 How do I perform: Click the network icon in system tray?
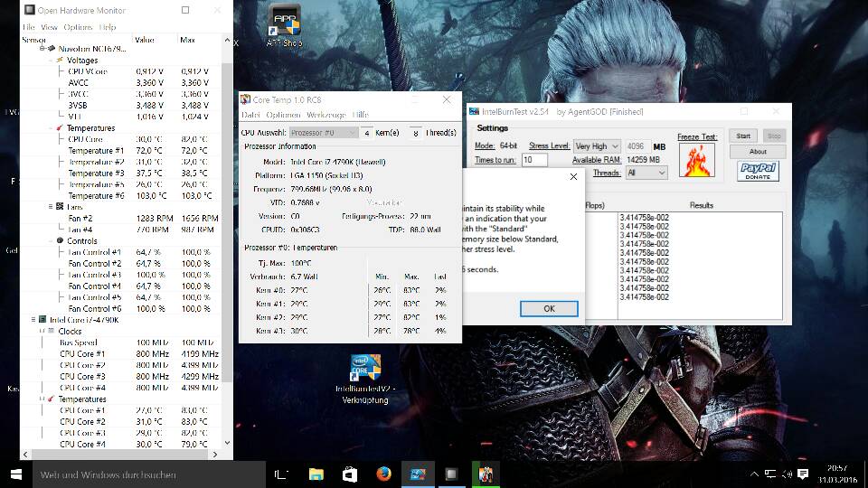tap(770, 474)
